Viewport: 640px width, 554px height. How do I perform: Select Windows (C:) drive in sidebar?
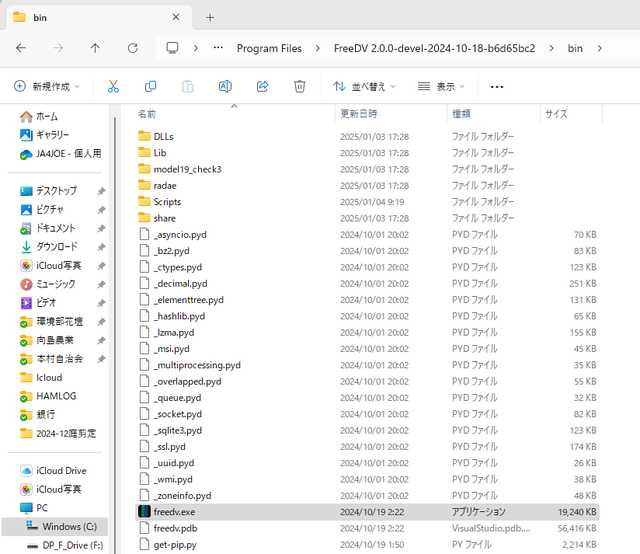[55, 527]
